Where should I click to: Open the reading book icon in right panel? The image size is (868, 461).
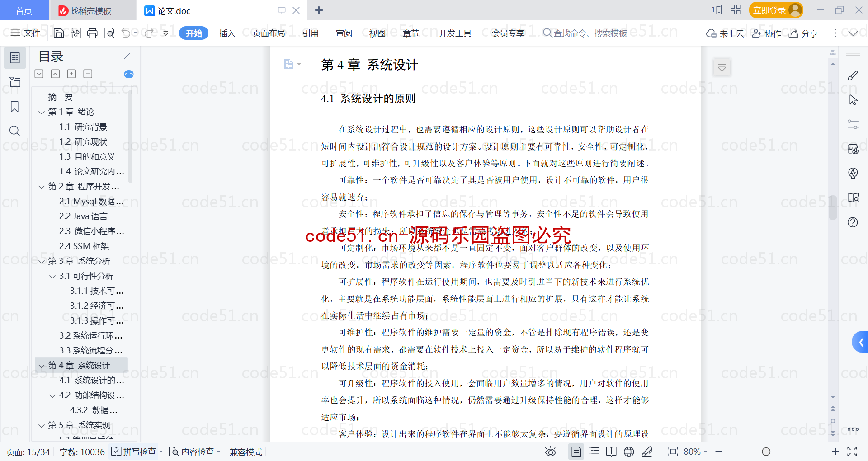853,198
